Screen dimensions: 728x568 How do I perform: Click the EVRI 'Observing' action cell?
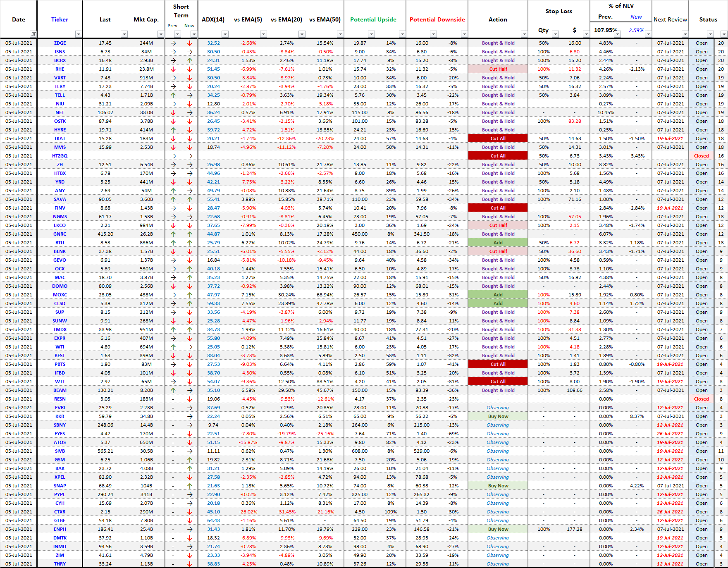click(498, 408)
